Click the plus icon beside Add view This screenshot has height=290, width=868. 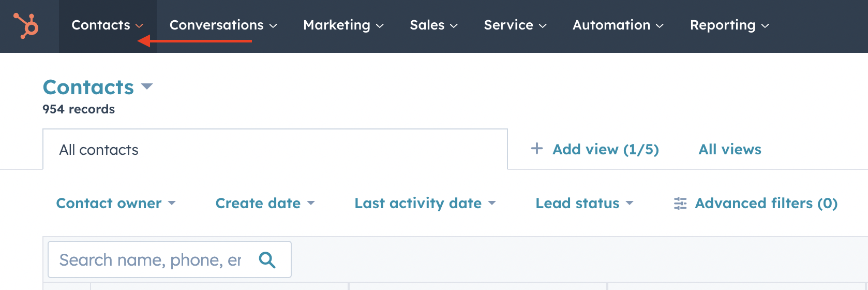[537, 149]
